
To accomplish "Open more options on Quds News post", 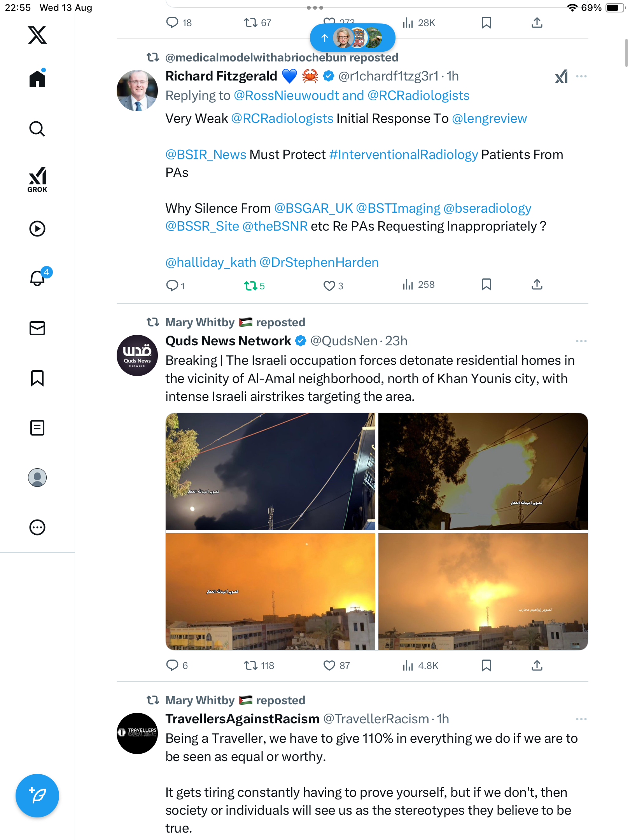I will coord(581,341).
